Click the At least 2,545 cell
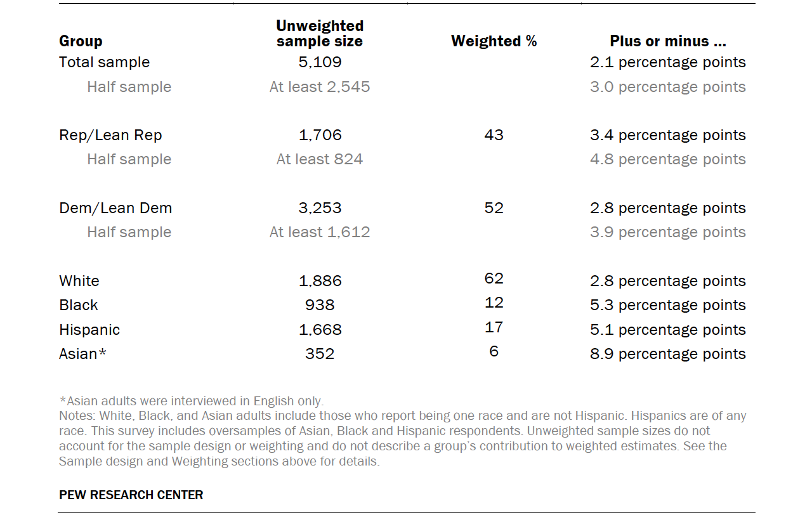 [x=320, y=87]
